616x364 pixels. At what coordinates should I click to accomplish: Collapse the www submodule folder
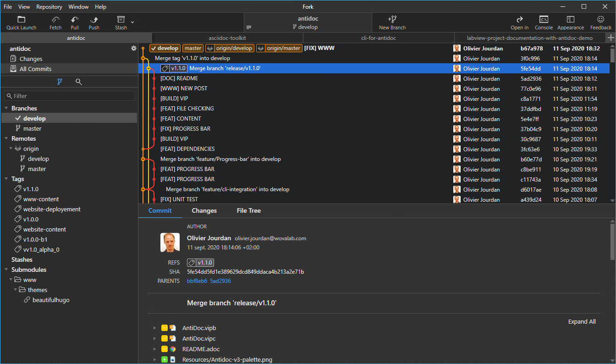coord(11,280)
